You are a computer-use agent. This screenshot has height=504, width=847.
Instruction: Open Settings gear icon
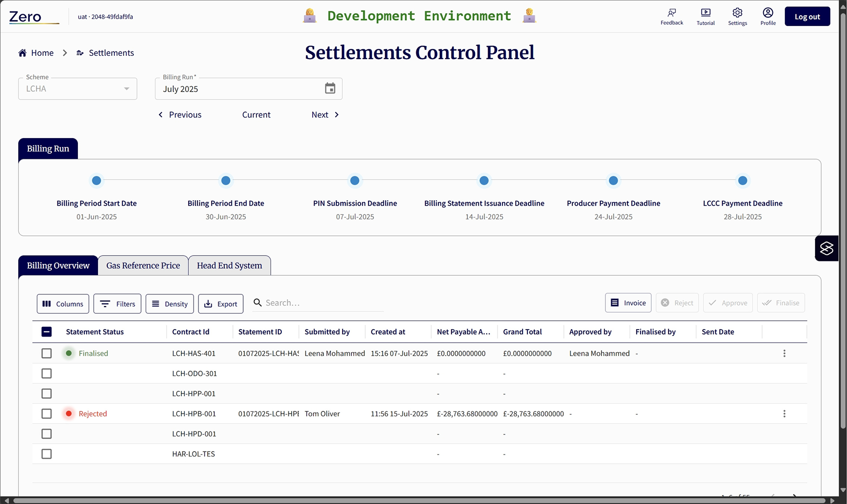coord(737,13)
